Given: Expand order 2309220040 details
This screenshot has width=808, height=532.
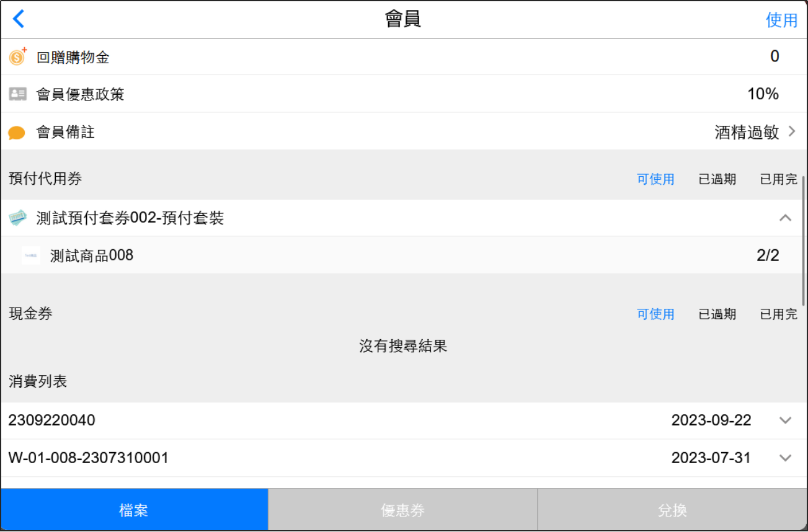Looking at the screenshot, I should (x=785, y=420).
